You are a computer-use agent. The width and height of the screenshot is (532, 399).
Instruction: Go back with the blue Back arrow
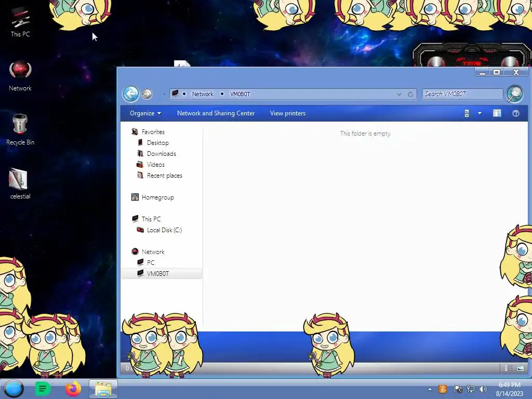pos(131,94)
